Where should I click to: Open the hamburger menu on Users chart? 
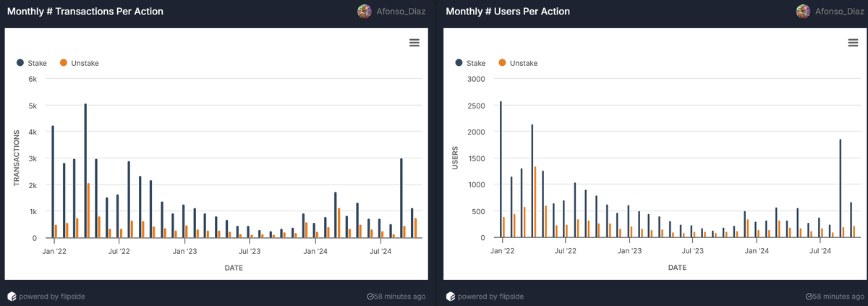pos(853,43)
